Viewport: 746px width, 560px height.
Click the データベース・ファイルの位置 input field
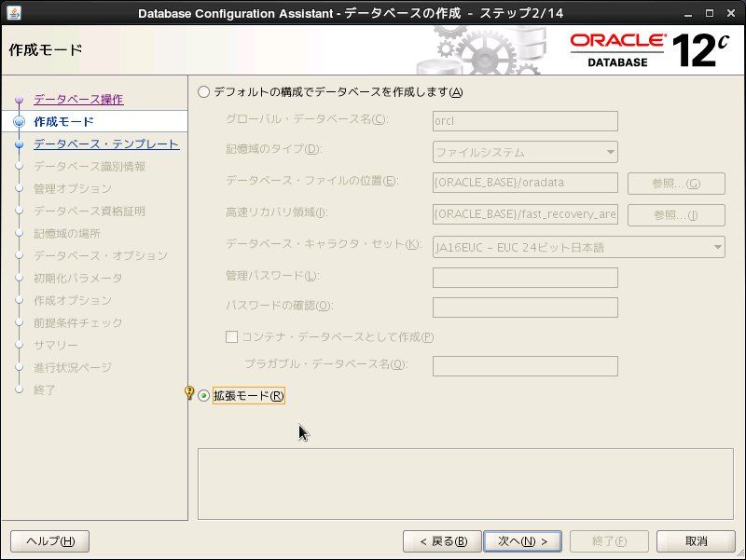525,183
